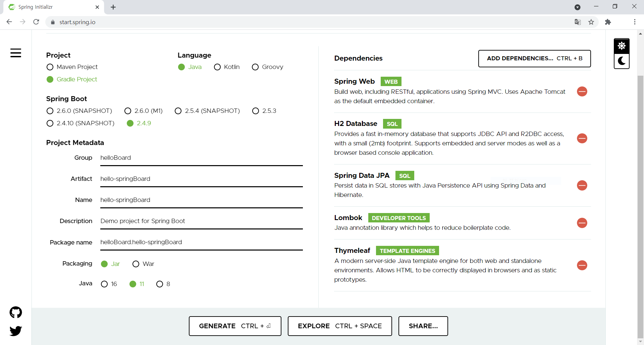Choose Java as the language
This screenshot has width=644, height=345.
[190, 67]
